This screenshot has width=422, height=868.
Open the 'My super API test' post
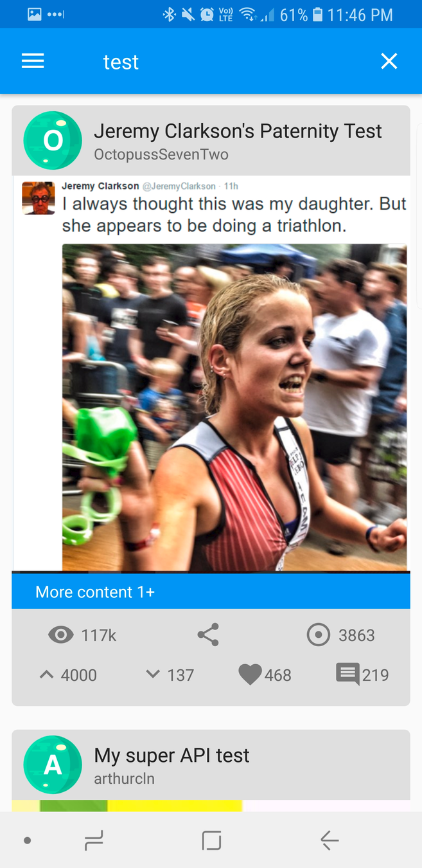(171, 755)
